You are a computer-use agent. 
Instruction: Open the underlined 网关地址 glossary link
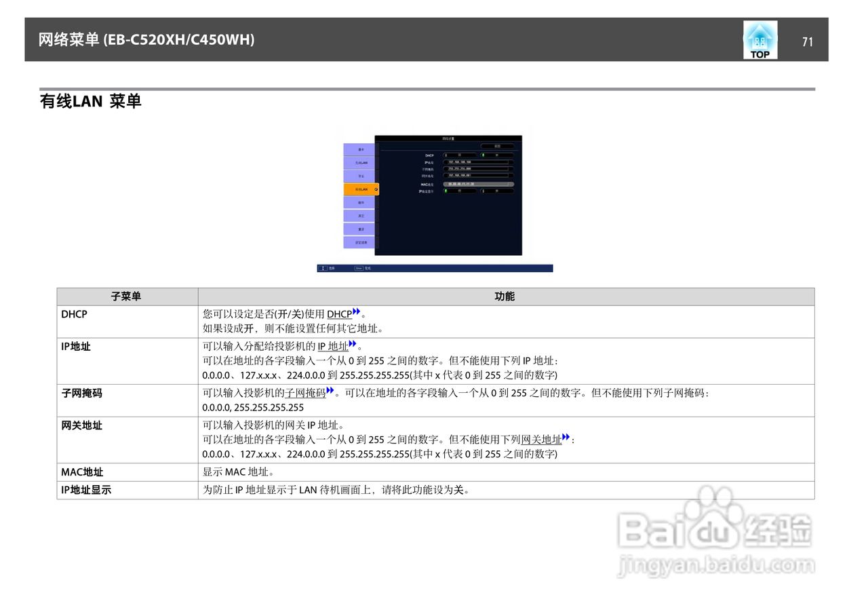click(541, 440)
